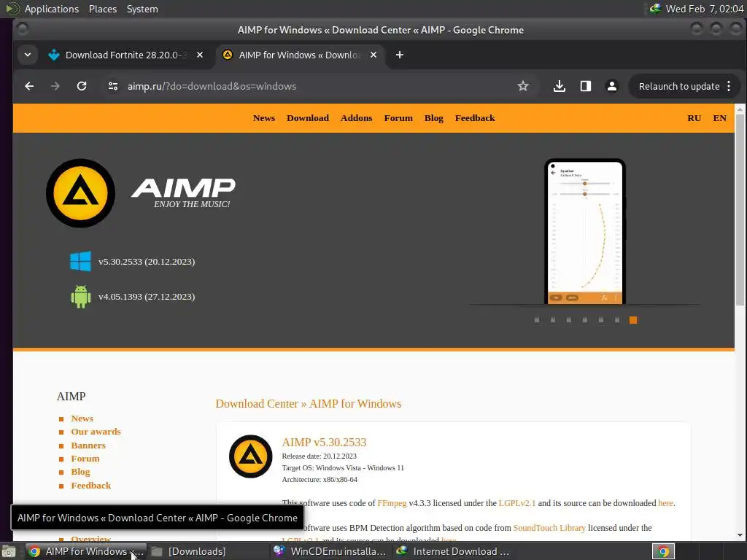Open Feedback in the AIMP sidebar
The height and width of the screenshot is (560, 747).
(91, 486)
